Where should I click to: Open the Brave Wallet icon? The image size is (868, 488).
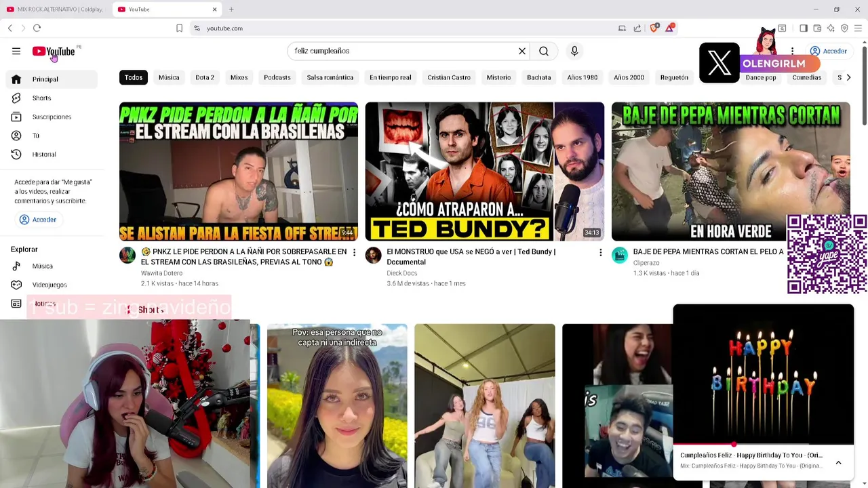tap(817, 28)
